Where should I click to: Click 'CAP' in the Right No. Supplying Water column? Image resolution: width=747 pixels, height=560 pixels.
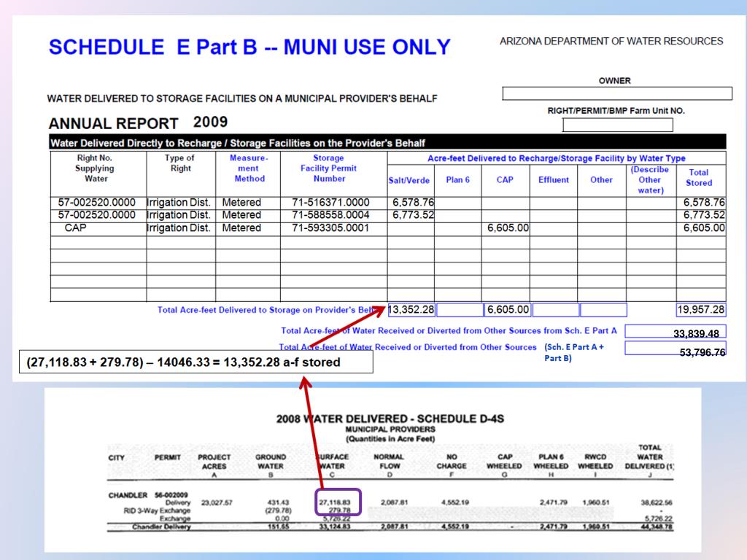click(76, 227)
